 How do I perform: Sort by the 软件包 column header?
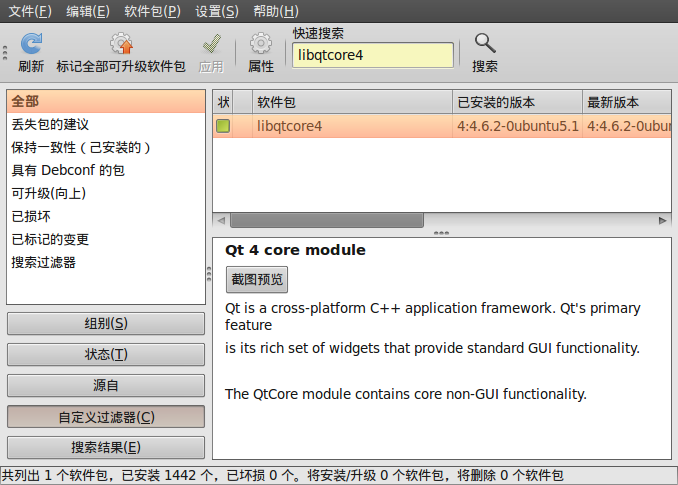coord(352,102)
